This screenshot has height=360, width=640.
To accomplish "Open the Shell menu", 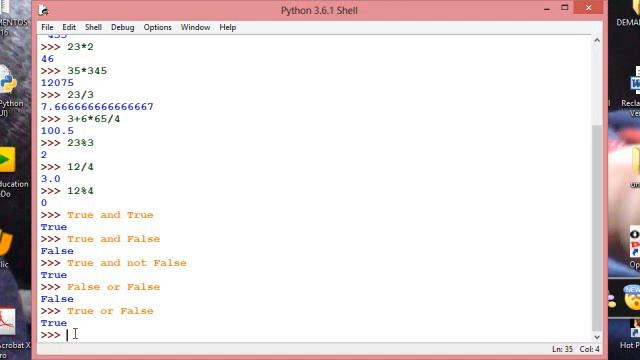I will [x=93, y=27].
